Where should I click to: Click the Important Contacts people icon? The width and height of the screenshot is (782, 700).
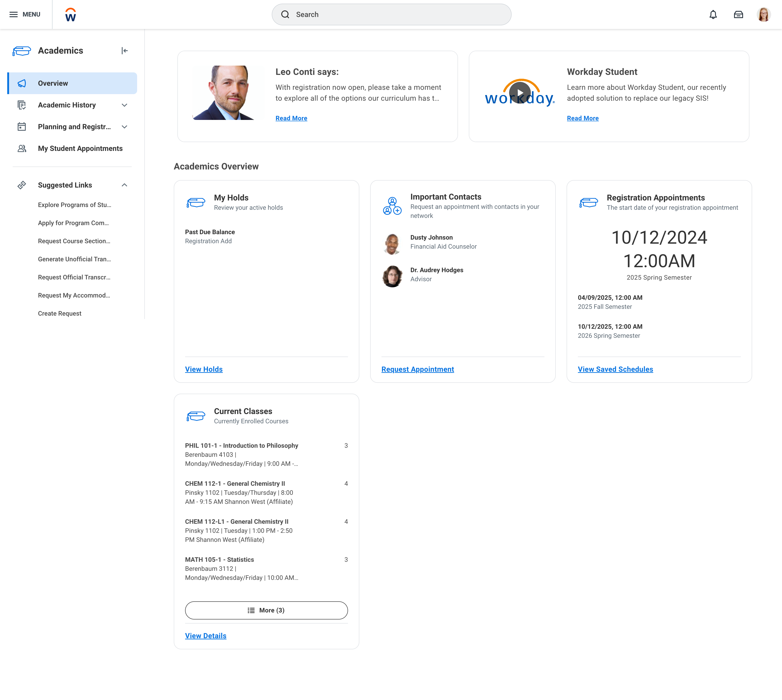coord(392,206)
